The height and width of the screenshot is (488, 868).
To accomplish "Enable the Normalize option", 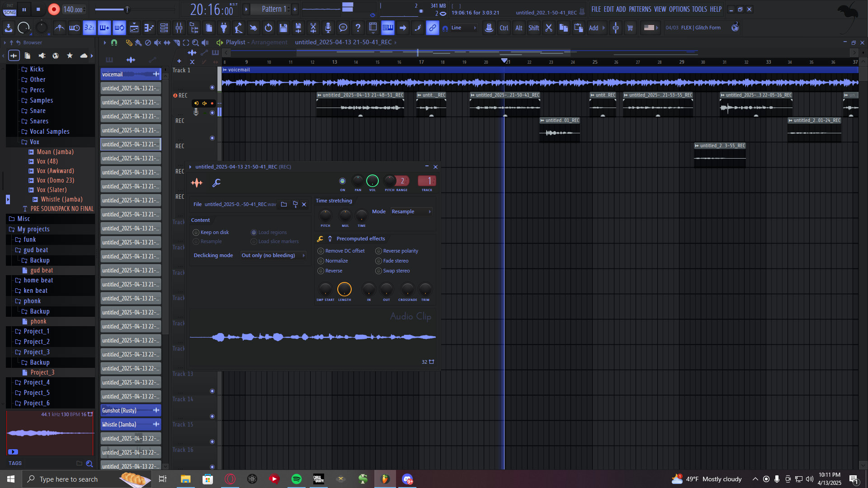I will pos(321,261).
